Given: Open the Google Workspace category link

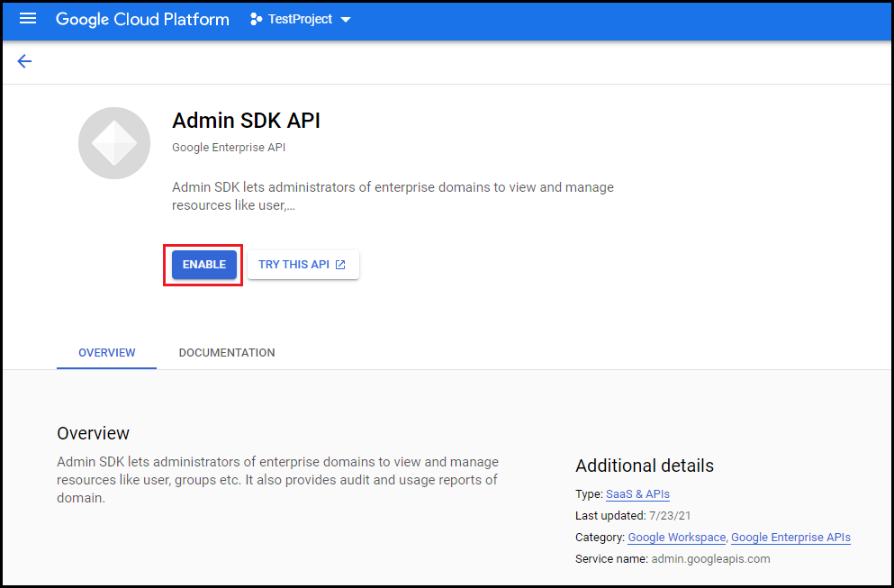Looking at the screenshot, I should [677, 538].
